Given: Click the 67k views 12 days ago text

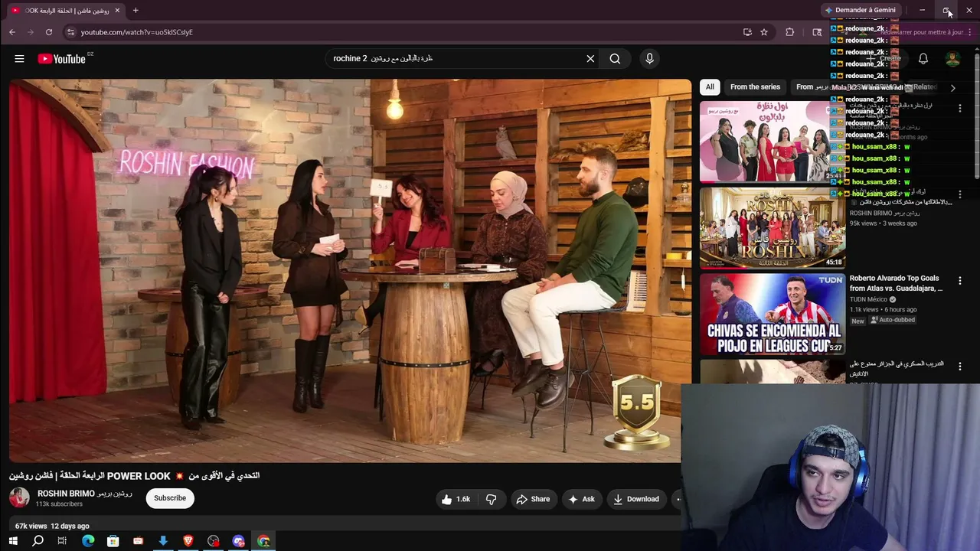Looking at the screenshot, I should pyautogui.click(x=52, y=527).
